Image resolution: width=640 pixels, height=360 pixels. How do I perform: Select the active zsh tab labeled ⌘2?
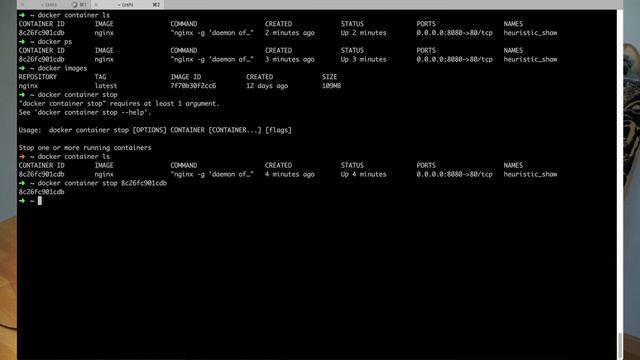127,4
